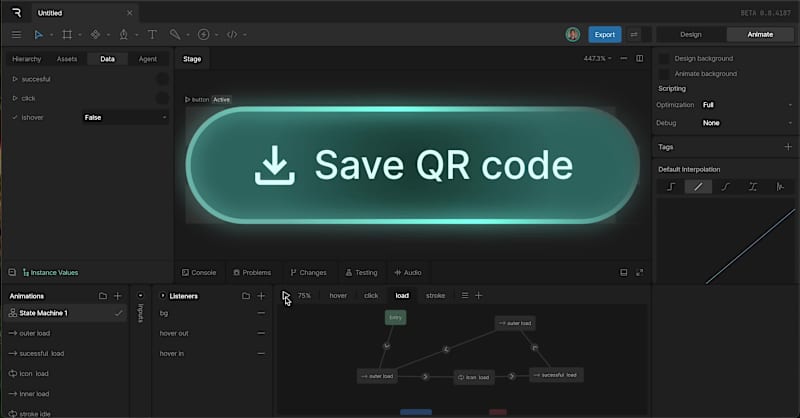Screen dimensions: 800x418
Task: Click the zoom-out minus icon on Stage
Action: point(623,59)
